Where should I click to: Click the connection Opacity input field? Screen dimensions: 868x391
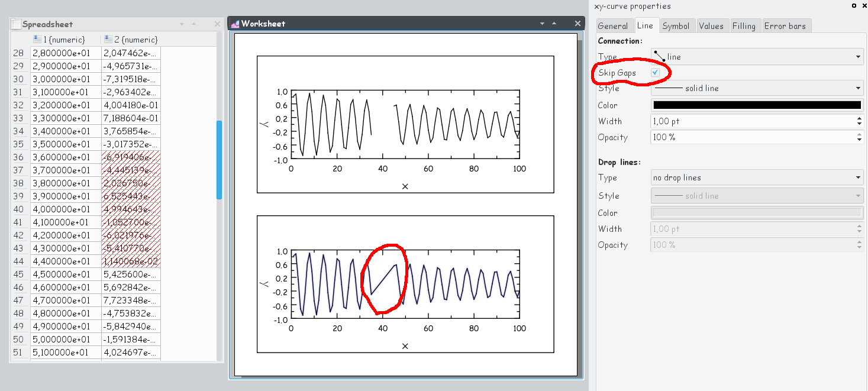[x=751, y=137]
